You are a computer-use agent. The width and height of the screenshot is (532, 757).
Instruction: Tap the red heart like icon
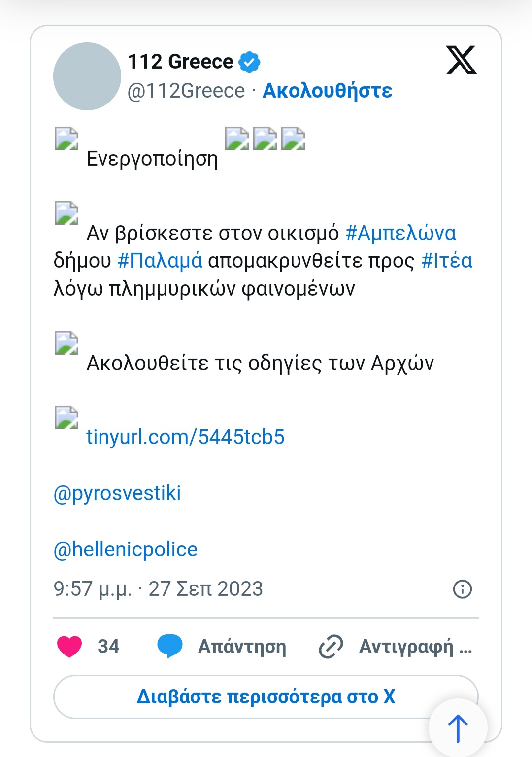pyautogui.click(x=69, y=646)
